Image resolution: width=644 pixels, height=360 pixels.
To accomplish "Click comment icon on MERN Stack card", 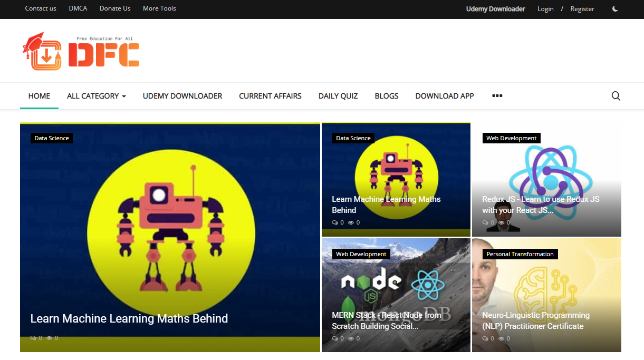I will click(335, 338).
